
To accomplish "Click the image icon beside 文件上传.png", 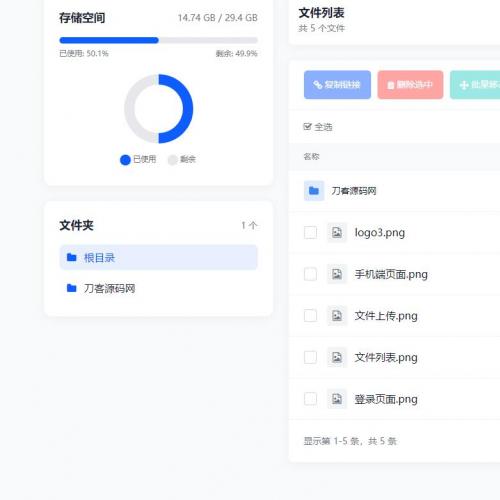I will [x=337, y=315].
